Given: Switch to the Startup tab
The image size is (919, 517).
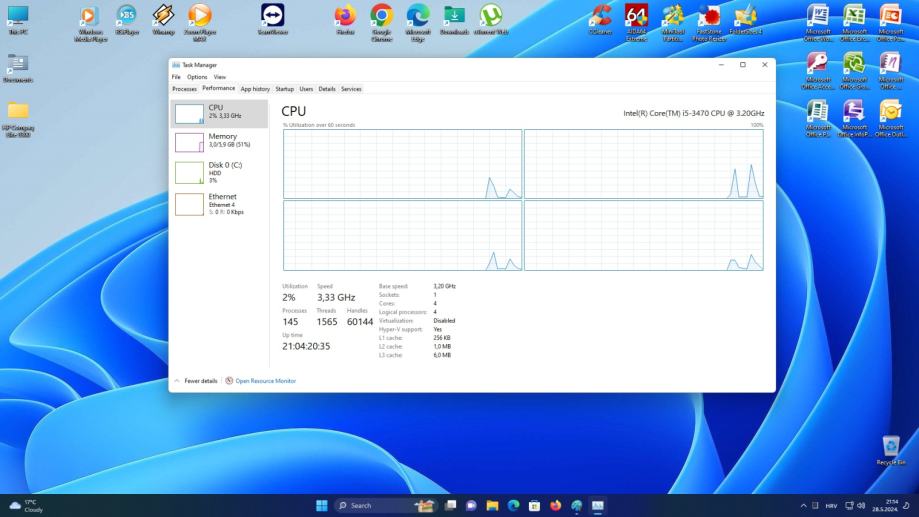Looking at the screenshot, I should point(285,89).
